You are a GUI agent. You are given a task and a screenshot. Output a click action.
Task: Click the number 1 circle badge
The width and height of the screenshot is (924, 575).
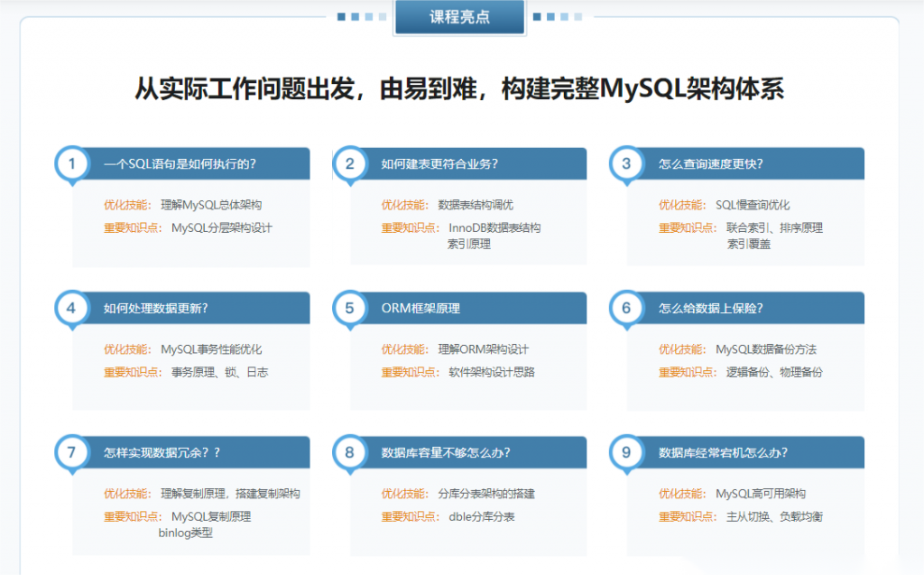point(72,163)
